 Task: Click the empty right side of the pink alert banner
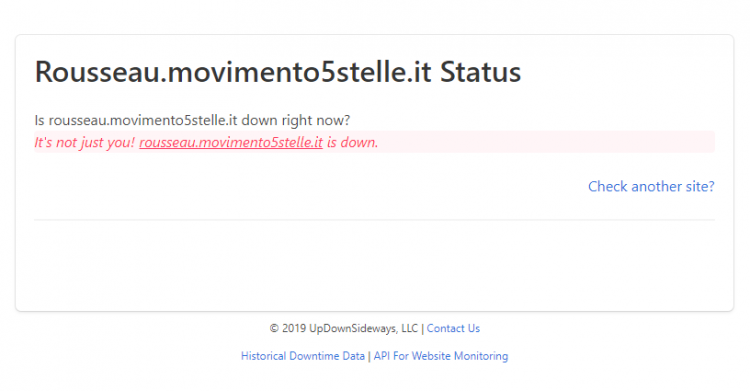point(545,142)
